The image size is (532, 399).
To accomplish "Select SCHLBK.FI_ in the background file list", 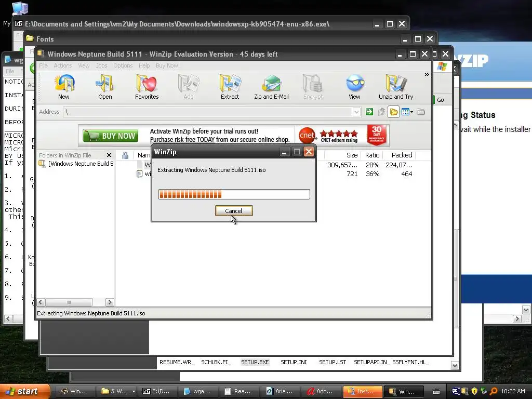I will [x=216, y=362].
